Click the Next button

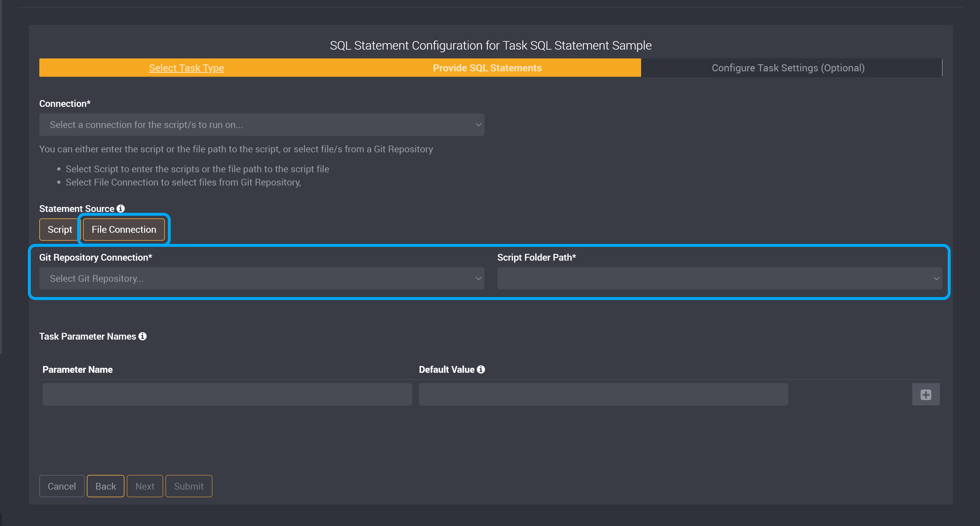point(145,486)
